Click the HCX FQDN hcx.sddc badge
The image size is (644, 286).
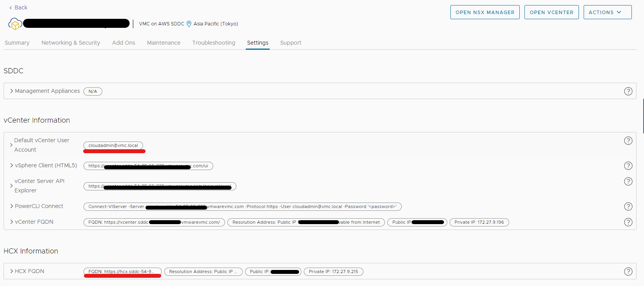tap(123, 272)
